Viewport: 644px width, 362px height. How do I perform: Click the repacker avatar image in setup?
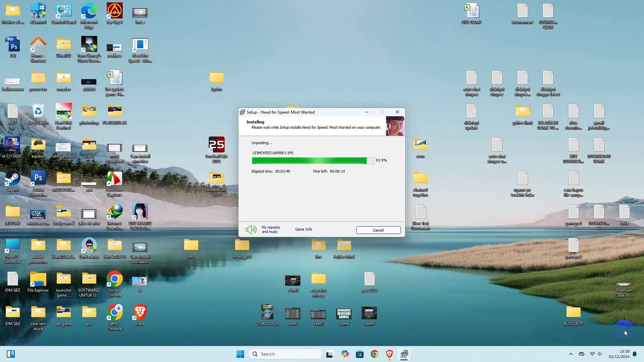395,126
